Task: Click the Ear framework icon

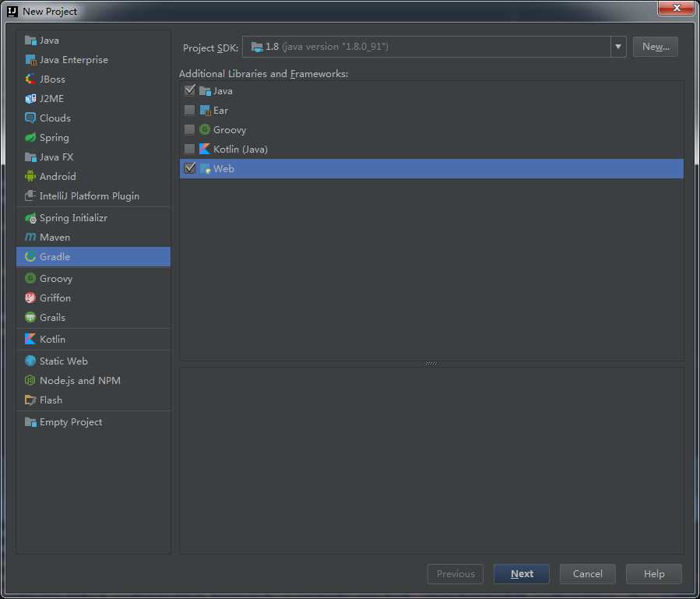Action: click(x=205, y=111)
